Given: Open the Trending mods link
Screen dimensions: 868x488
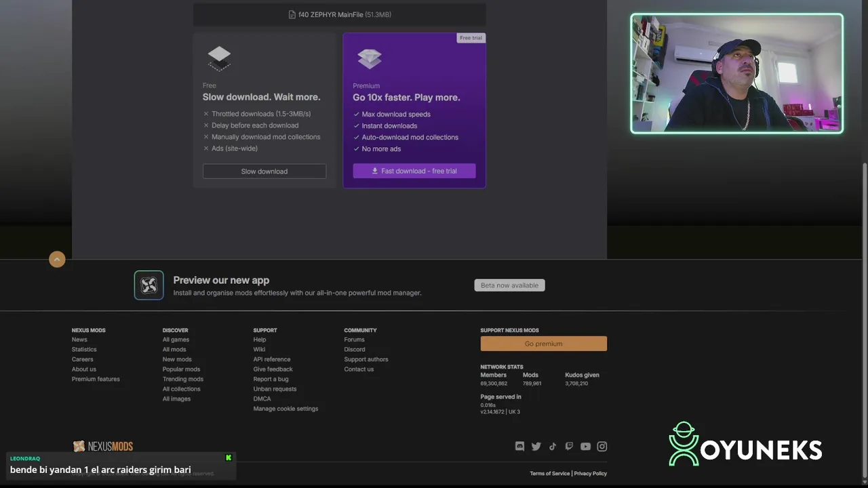Looking at the screenshot, I should tap(183, 379).
